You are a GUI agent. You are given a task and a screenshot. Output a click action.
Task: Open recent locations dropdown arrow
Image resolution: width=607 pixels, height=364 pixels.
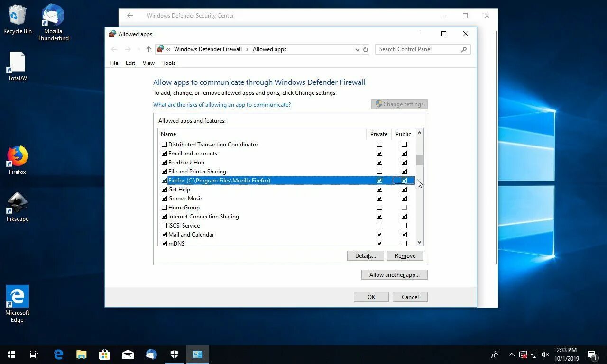click(x=138, y=49)
